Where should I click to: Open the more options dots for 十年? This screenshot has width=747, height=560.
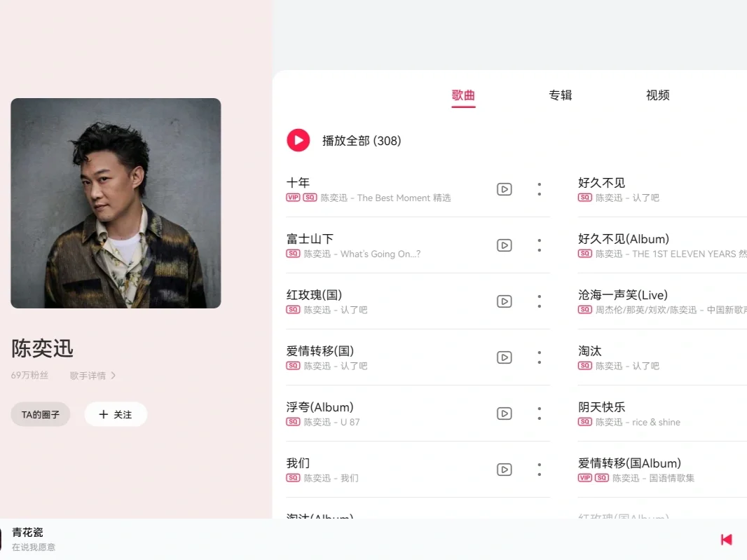(x=540, y=189)
